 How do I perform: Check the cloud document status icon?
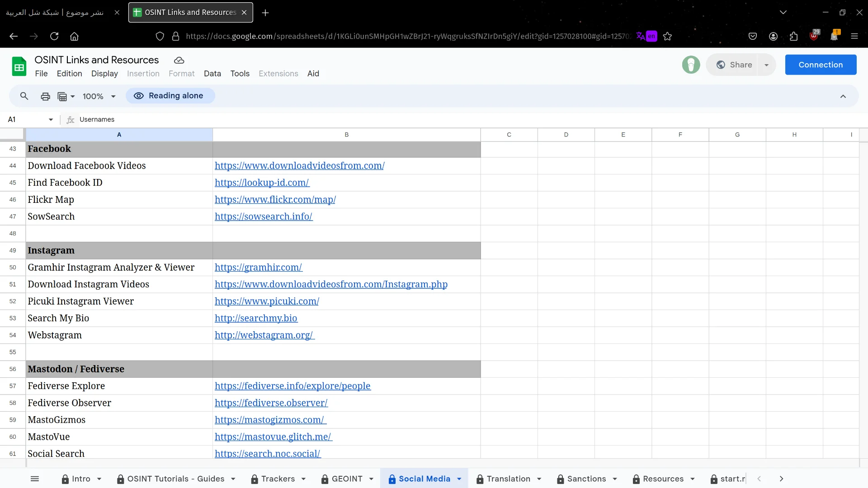pyautogui.click(x=179, y=60)
